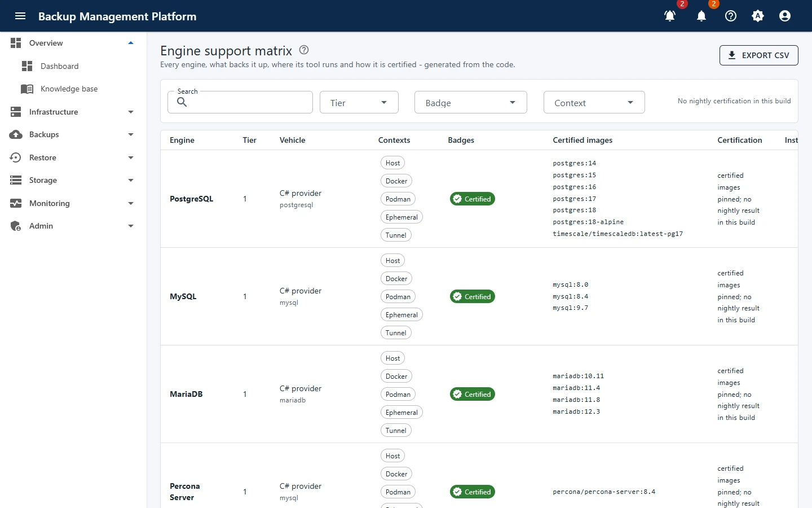Image resolution: width=812 pixels, height=508 pixels.
Task: Click mysql:9.7 image text
Action: click(571, 308)
